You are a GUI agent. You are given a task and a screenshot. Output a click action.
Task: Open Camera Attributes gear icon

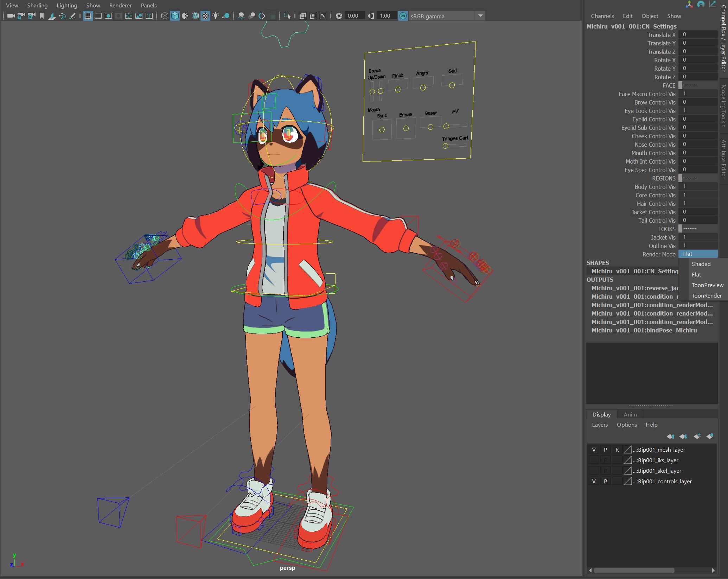(x=31, y=16)
